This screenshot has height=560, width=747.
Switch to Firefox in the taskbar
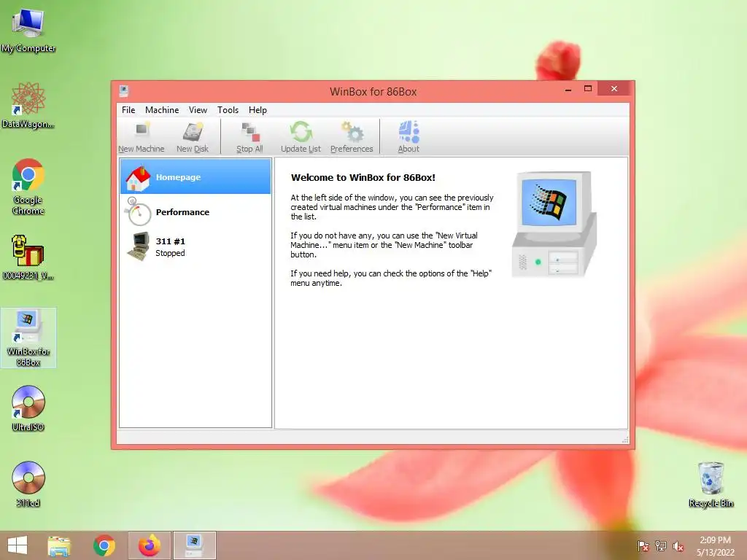pos(149,545)
